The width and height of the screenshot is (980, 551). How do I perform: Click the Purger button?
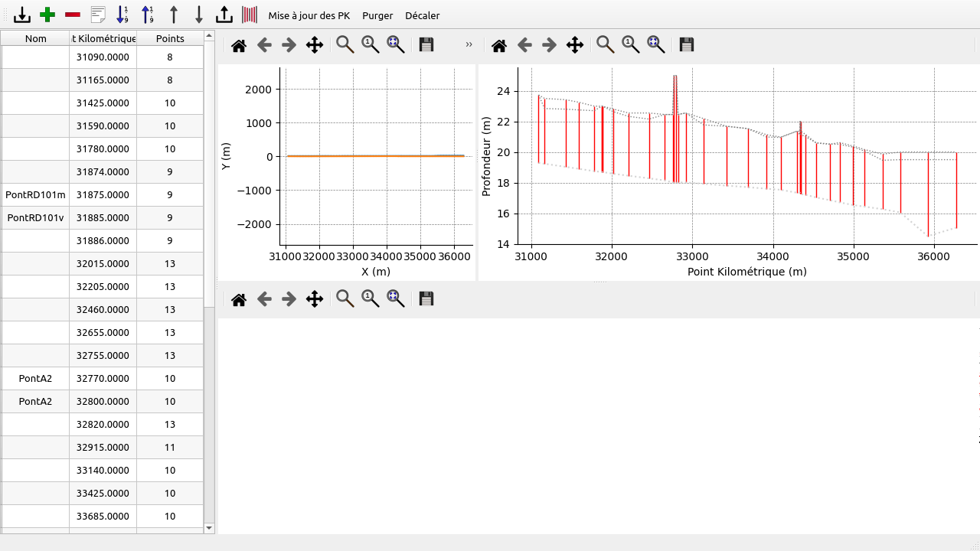pyautogui.click(x=377, y=15)
